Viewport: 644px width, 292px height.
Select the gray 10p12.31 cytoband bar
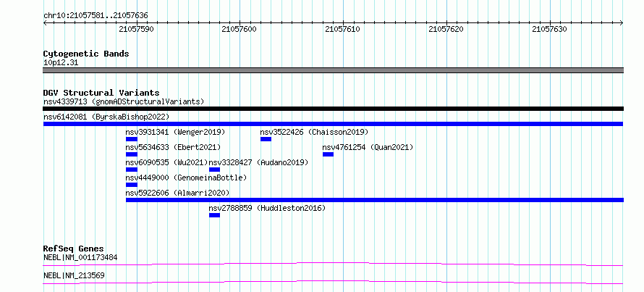tap(333, 70)
